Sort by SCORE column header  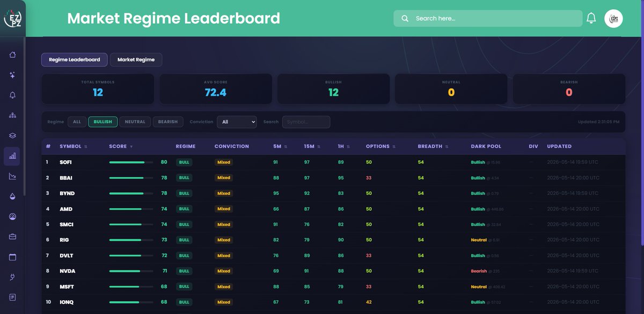pos(121,146)
